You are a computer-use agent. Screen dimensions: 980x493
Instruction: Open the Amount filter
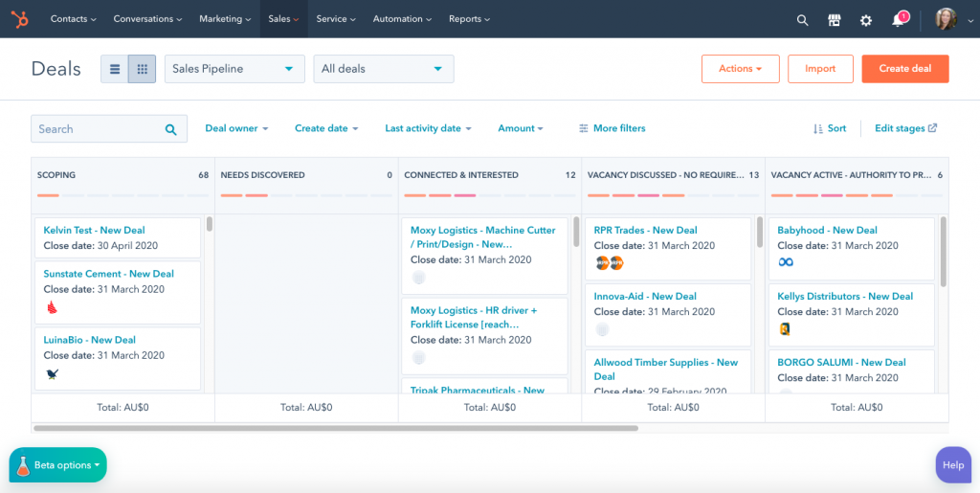(521, 128)
